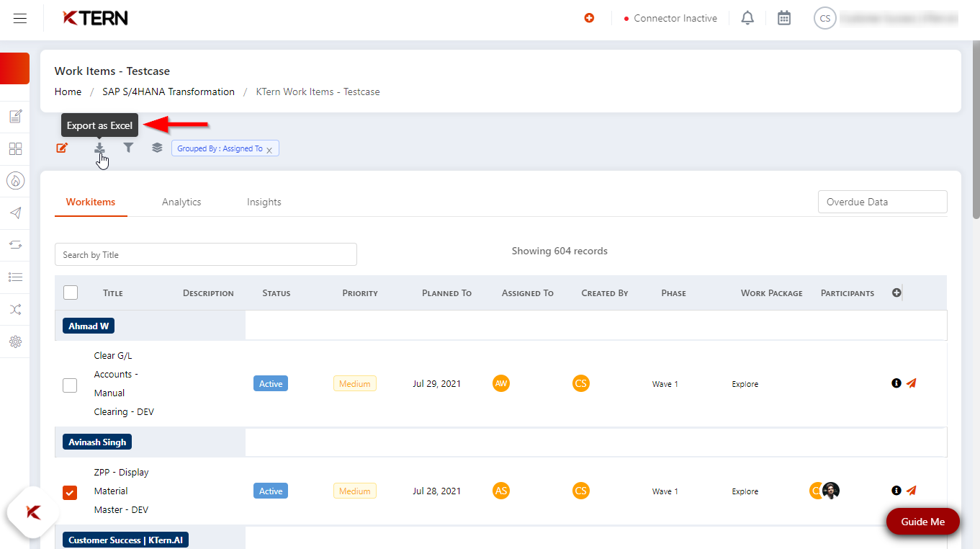Image resolution: width=980 pixels, height=549 pixels.
Task: Click the Guide Me button
Action: point(923,522)
